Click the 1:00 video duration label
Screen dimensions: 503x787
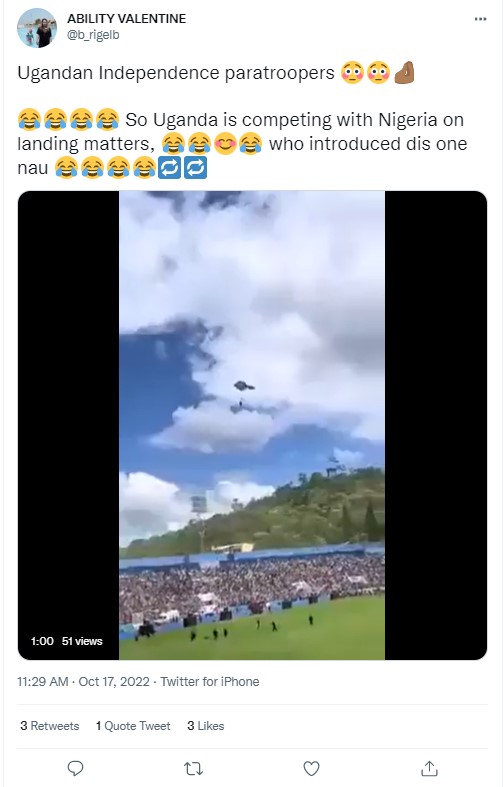(42, 641)
